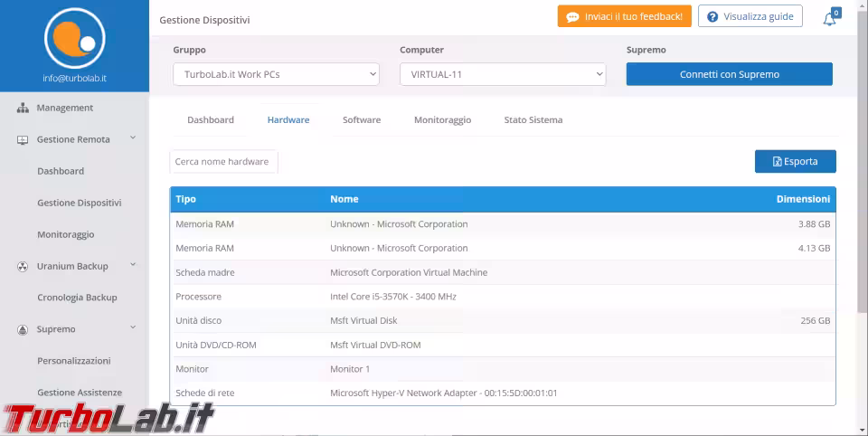868x436 pixels.
Task: Open the Stato Sistema tab
Action: [533, 119]
